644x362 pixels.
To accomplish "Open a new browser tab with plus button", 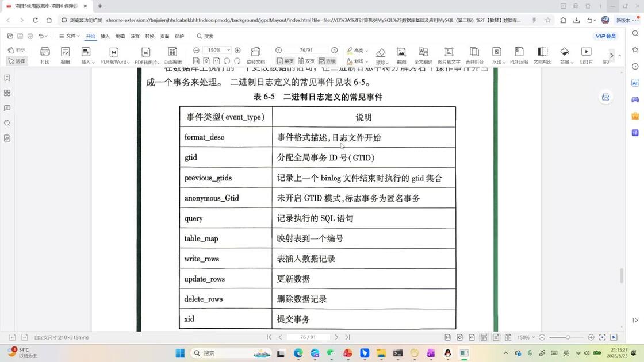I will click(x=100, y=6).
